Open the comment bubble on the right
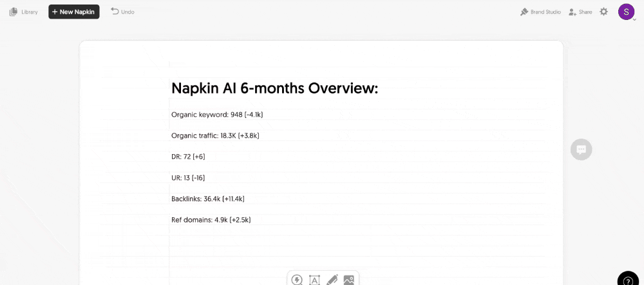Image resolution: width=644 pixels, height=285 pixels. [x=581, y=150]
